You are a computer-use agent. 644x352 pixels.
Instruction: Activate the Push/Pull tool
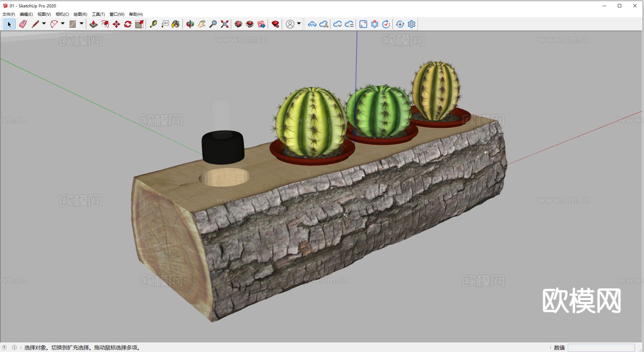click(93, 24)
